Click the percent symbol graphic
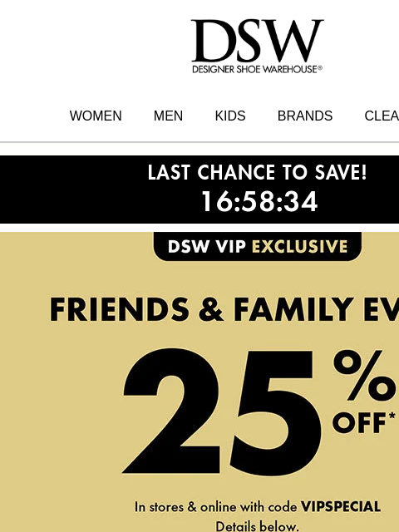Screen dimensions: 399x532 (x=367, y=376)
